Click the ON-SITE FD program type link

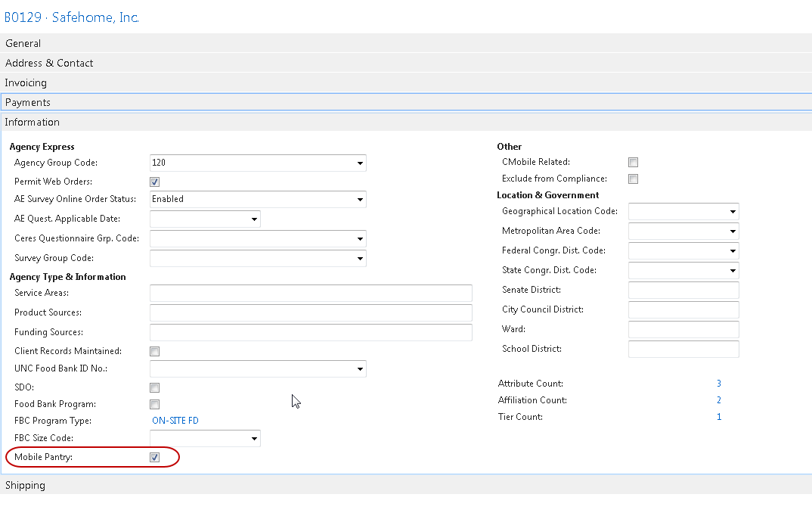[x=175, y=421]
